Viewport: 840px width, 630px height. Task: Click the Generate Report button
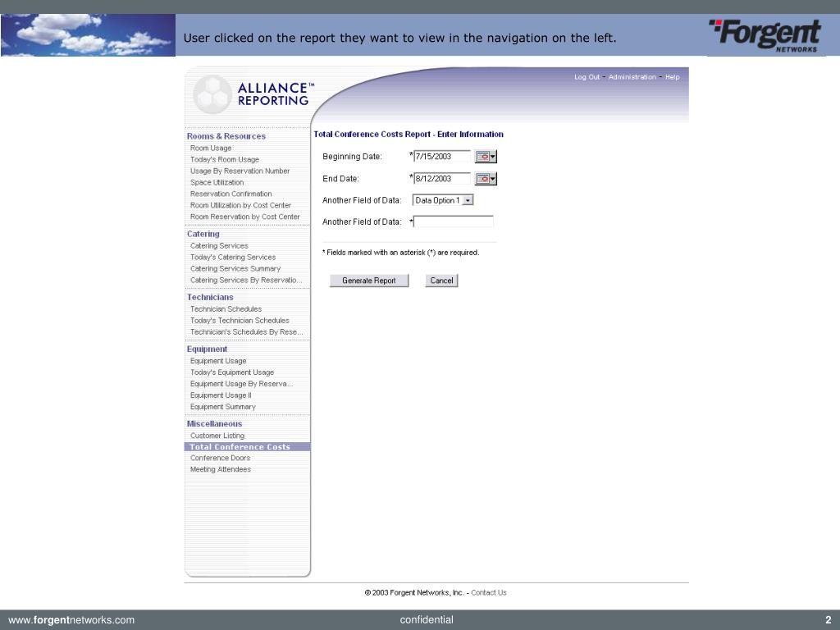[x=369, y=281]
